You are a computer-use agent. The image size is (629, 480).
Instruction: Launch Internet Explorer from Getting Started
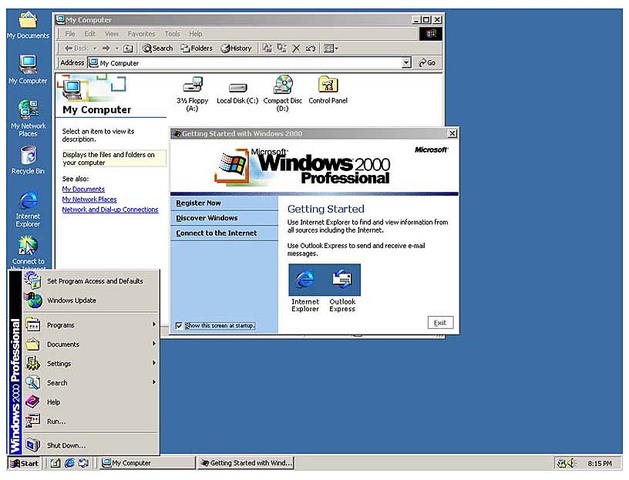(305, 288)
